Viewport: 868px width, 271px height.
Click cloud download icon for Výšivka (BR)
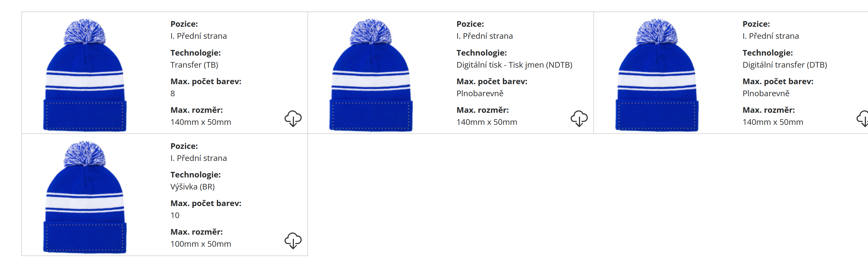293,241
